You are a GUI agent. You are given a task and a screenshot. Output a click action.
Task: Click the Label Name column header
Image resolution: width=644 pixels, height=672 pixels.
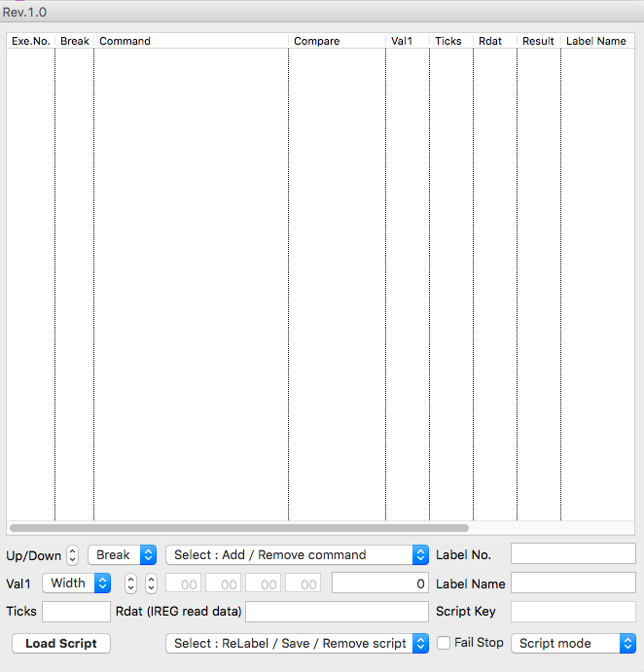tap(597, 41)
